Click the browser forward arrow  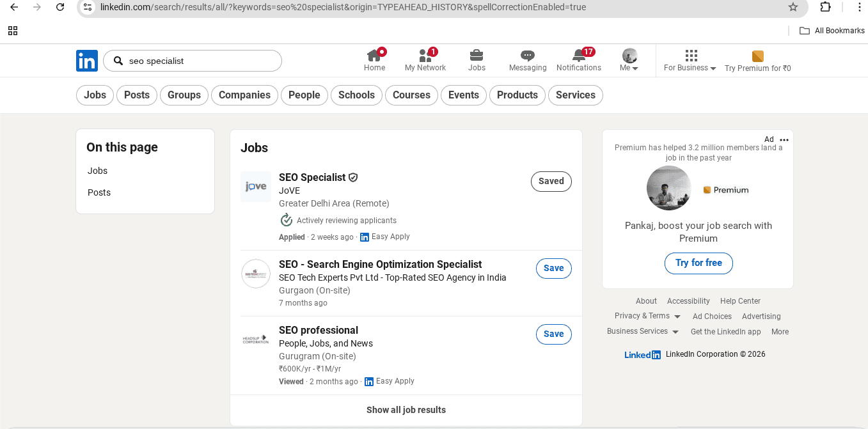pyautogui.click(x=37, y=7)
